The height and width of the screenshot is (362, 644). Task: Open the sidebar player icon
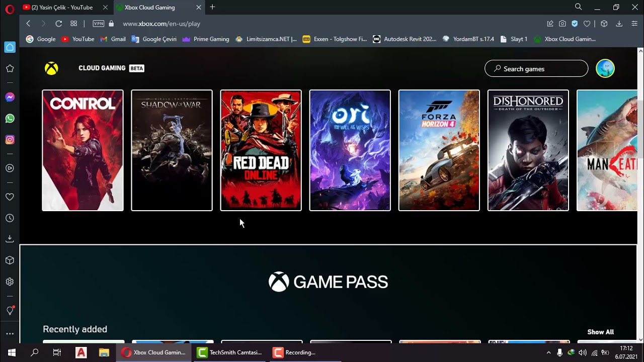(x=10, y=168)
